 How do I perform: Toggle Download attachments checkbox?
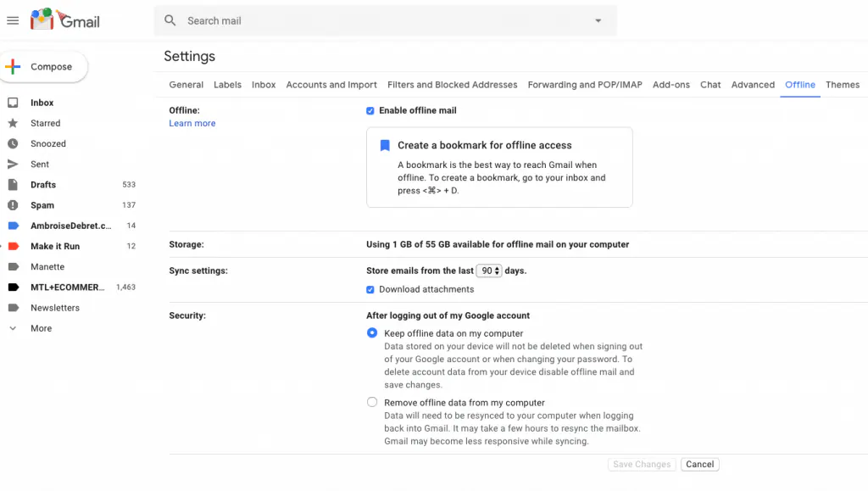370,289
